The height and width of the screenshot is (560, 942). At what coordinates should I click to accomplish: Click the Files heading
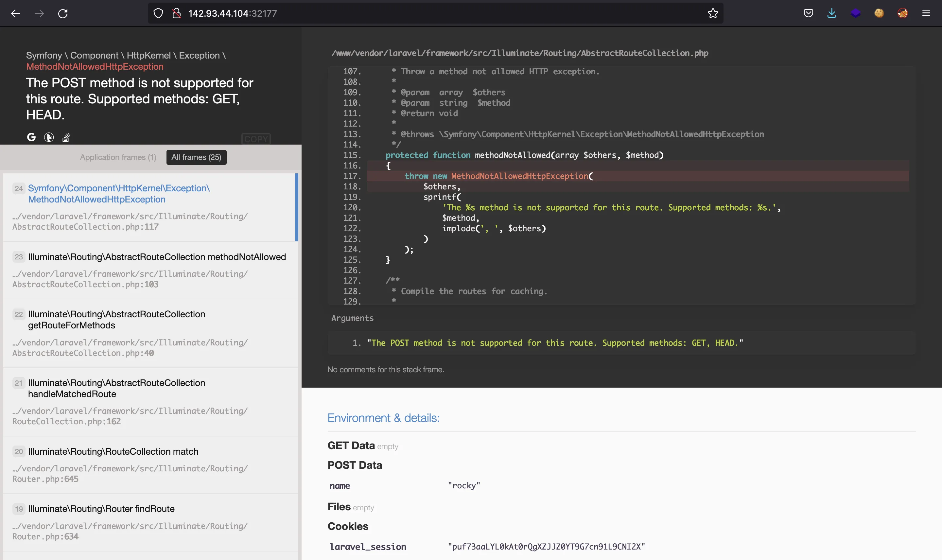(x=339, y=507)
